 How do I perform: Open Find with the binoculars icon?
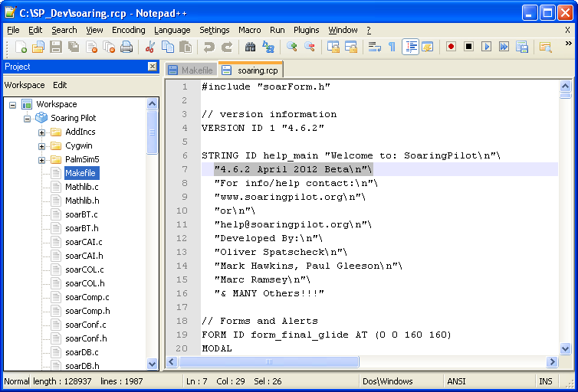[x=251, y=47]
